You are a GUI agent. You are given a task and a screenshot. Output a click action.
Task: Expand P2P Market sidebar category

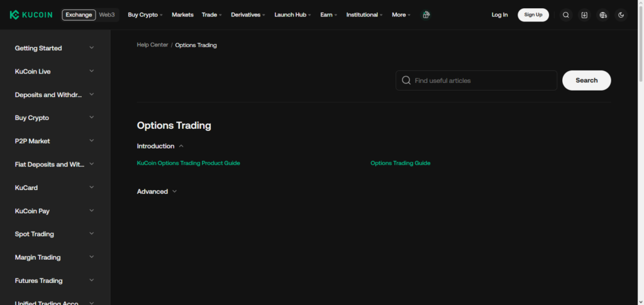pyautogui.click(x=55, y=141)
